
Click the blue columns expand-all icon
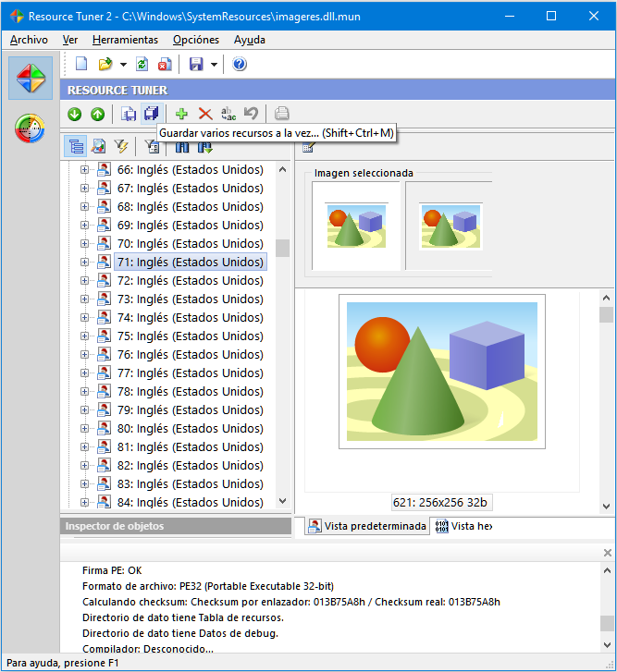point(182,147)
